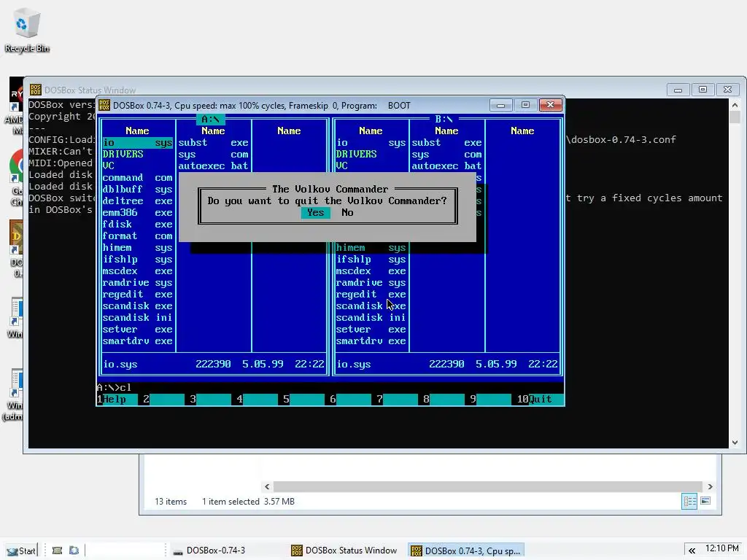Open the taskbar clock showing 12:10 PM

point(722,548)
